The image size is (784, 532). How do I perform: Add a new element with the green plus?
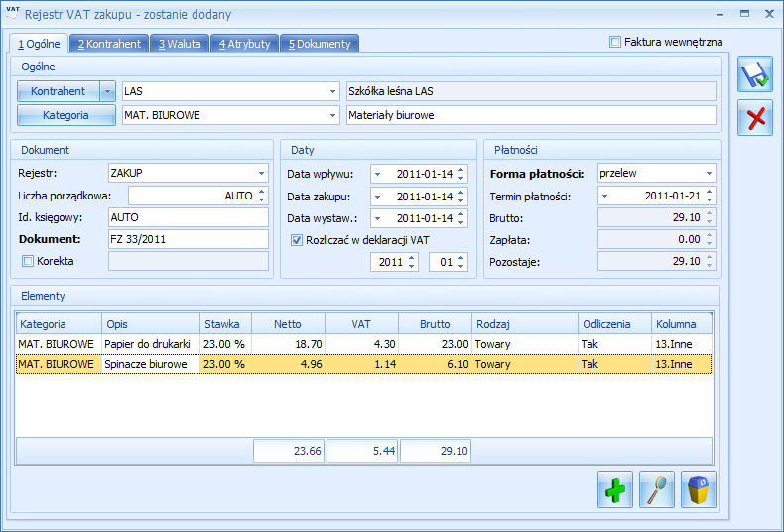click(615, 490)
